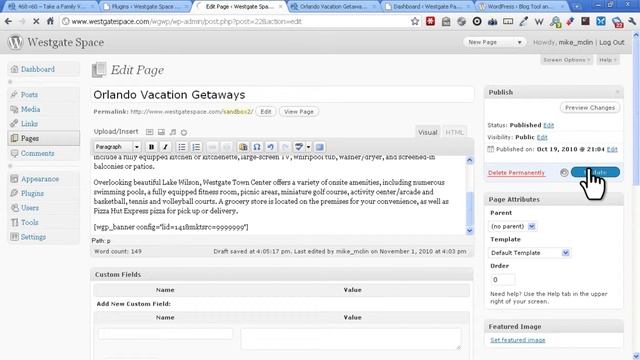Select Pages in the sidebar

pos(30,138)
